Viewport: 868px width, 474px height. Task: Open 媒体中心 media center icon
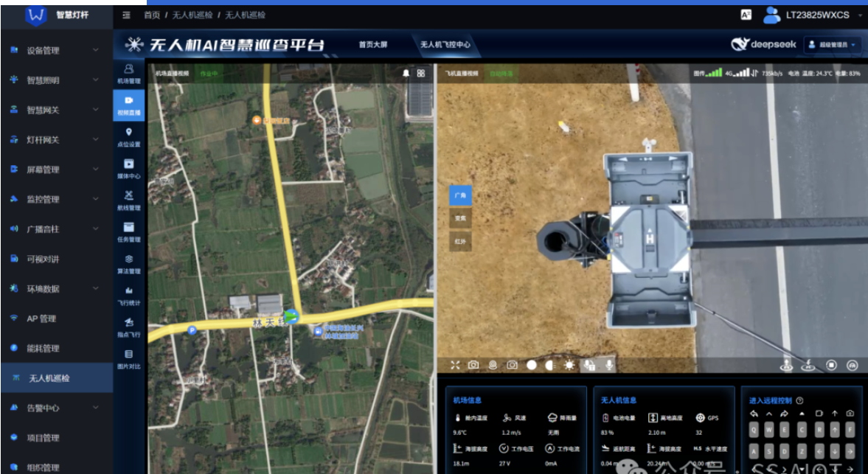(x=129, y=168)
